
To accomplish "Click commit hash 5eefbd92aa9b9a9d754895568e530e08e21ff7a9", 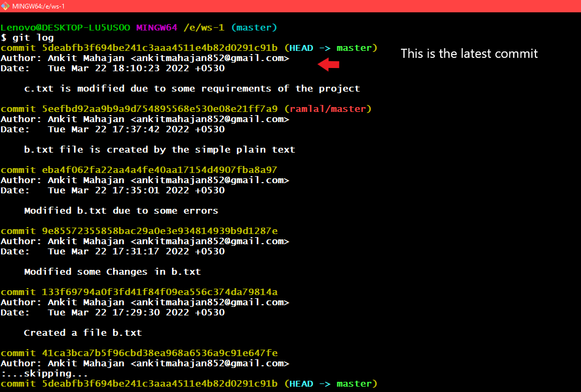I will tap(159, 109).
